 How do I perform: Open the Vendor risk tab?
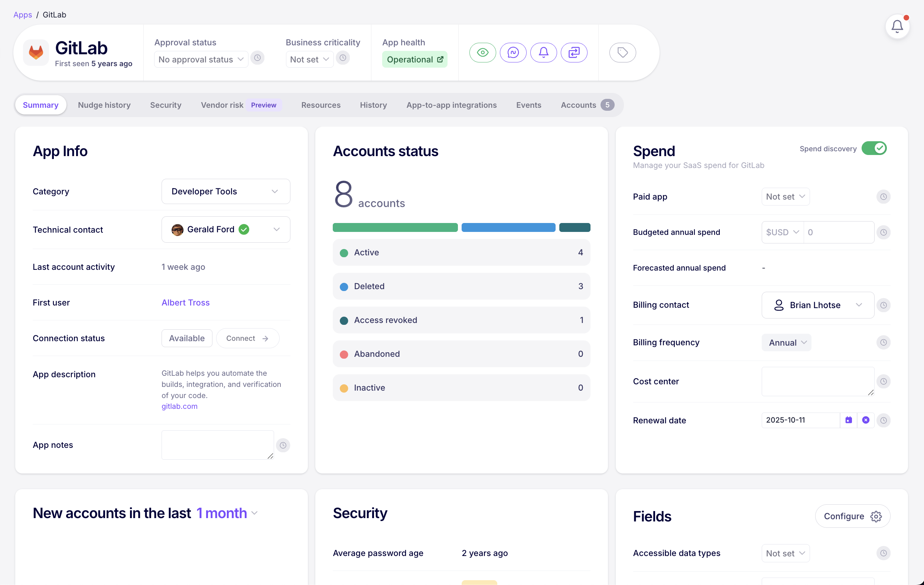pyautogui.click(x=241, y=105)
